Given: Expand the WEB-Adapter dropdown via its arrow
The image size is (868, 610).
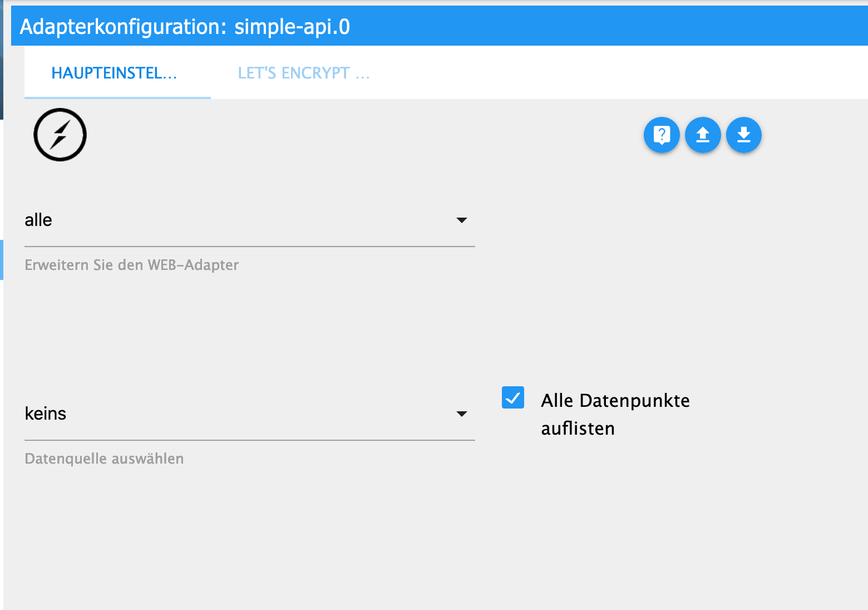Looking at the screenshot, I should point(461,220).
